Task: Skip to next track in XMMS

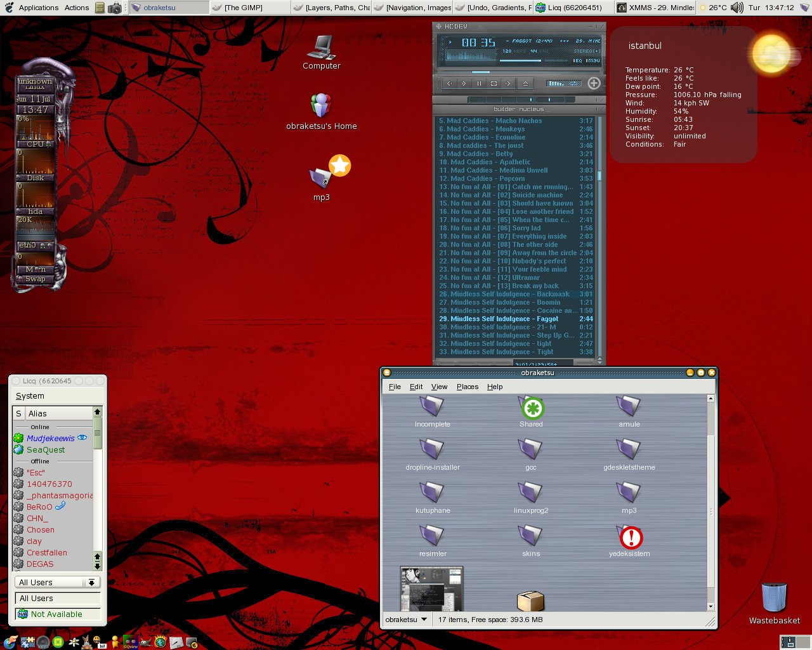Action: 507,84
